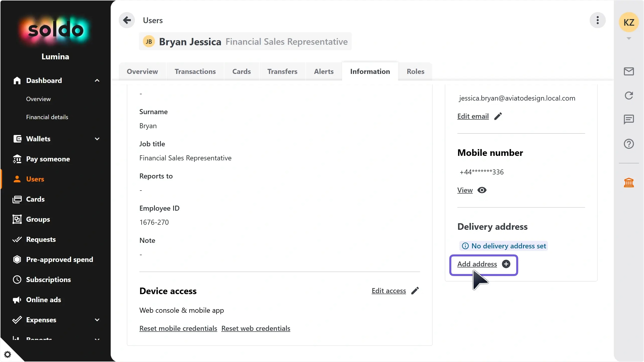
Task: Click the settings gear in bottom-left corner
Action: 8,354
